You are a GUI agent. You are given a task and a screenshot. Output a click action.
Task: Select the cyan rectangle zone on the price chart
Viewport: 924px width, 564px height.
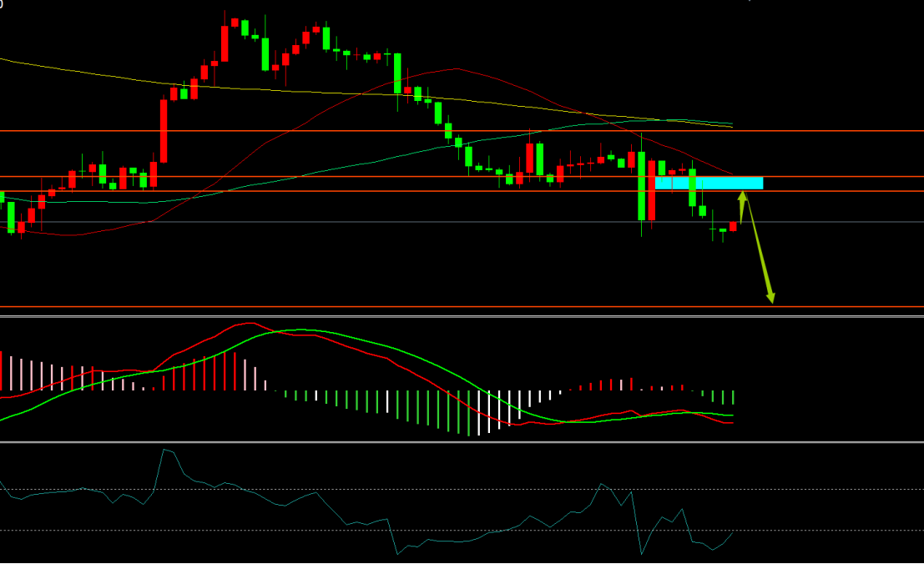point(709,183)
